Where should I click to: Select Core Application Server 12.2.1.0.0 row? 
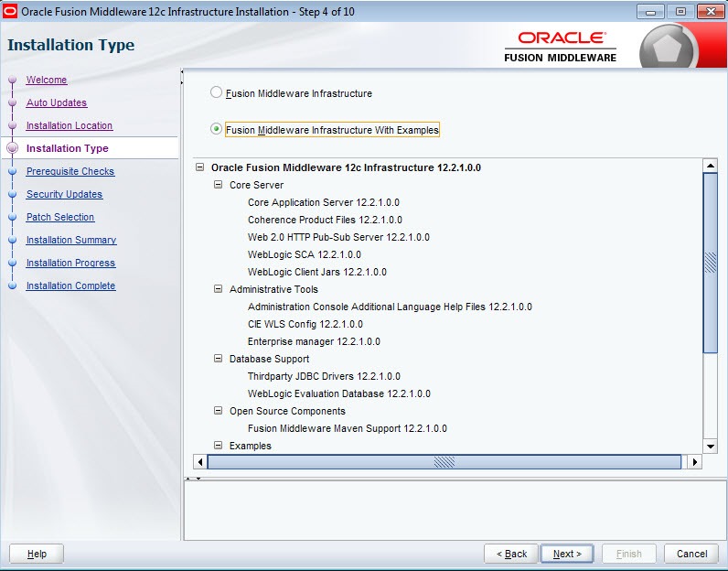click(x=323, y=202)
